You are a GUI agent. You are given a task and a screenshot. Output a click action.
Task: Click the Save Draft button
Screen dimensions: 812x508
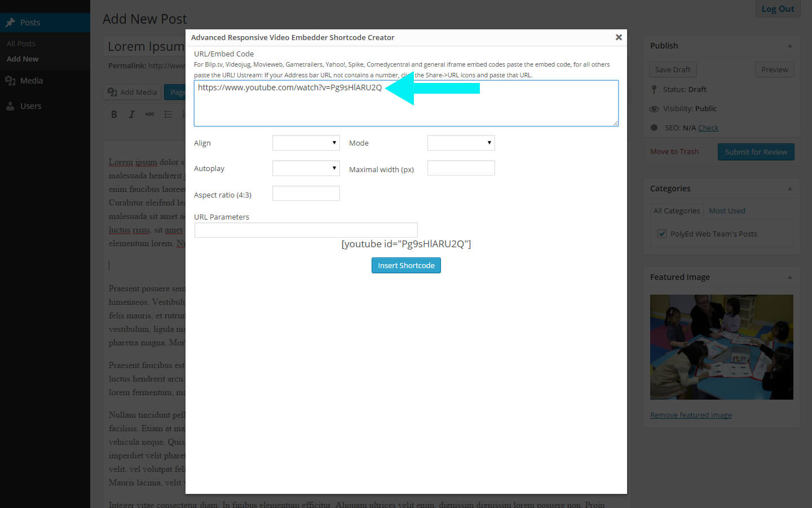point(673,69)
